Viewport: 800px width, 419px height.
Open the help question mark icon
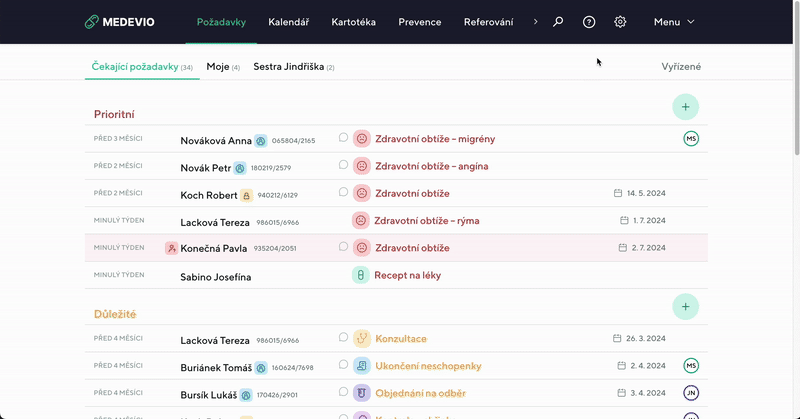589,22
